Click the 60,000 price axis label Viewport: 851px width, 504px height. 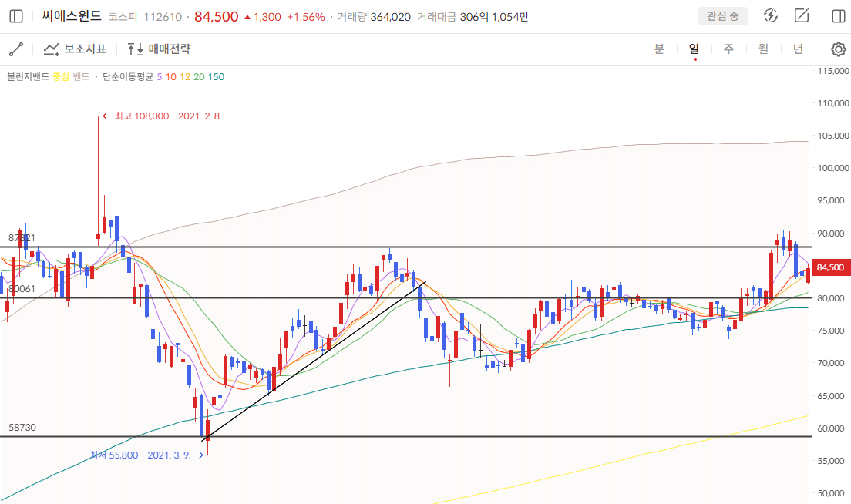pyautogui.click(x=831, y=428)
